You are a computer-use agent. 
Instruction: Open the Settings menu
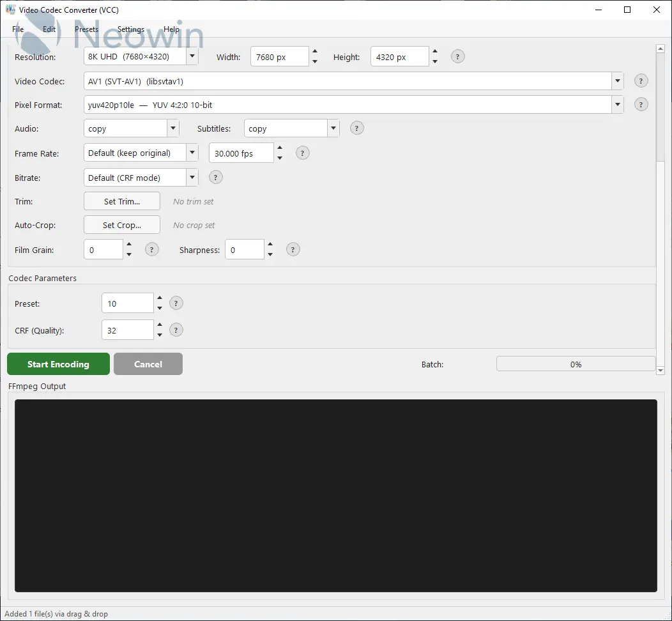pyautogui.click(x=130, y=29)
